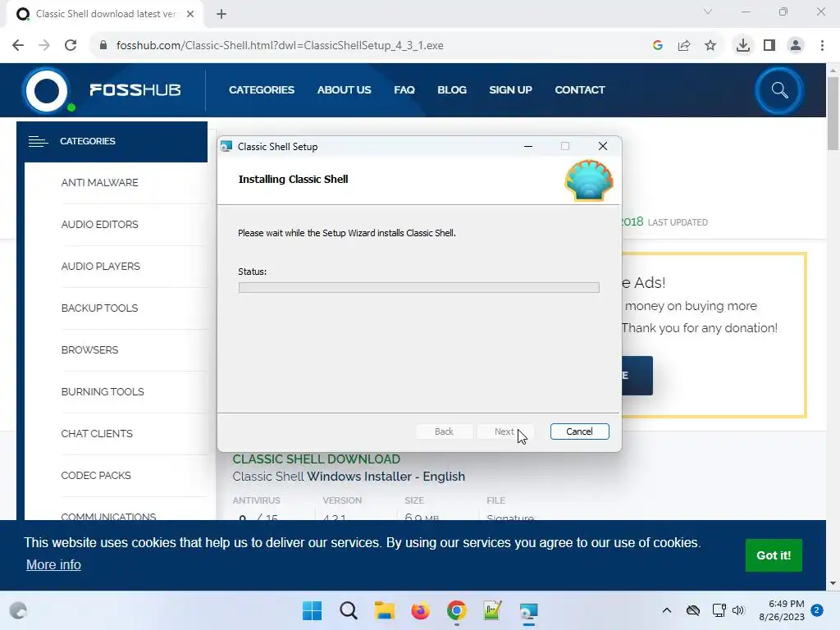The height and width of the screenshot is (630, 840).
Task: Go to the BLOG nav item
Action: click(452, 90)
